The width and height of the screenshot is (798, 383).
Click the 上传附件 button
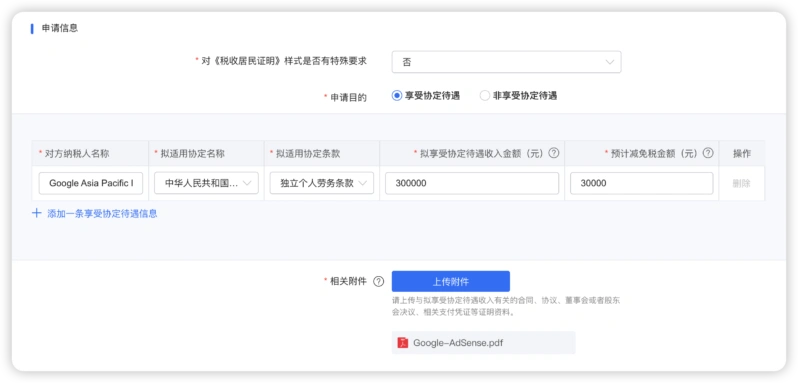tap(450, 281)
